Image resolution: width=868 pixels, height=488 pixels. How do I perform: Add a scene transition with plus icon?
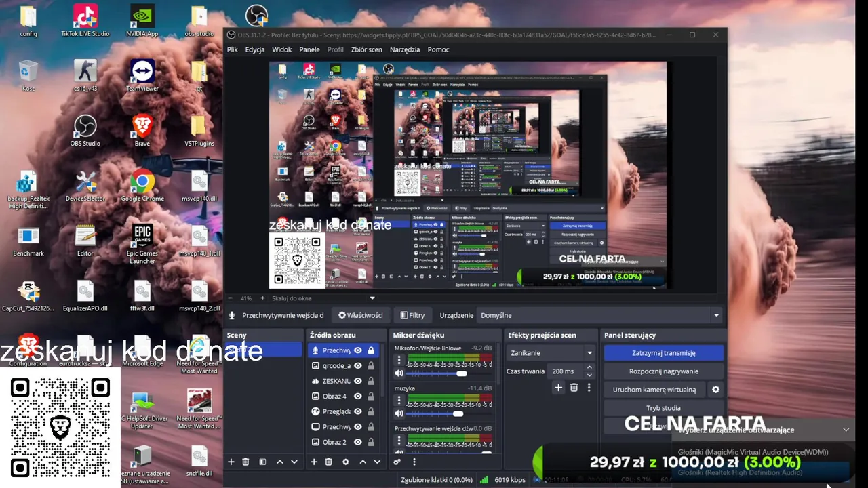[x=558, y=387]
